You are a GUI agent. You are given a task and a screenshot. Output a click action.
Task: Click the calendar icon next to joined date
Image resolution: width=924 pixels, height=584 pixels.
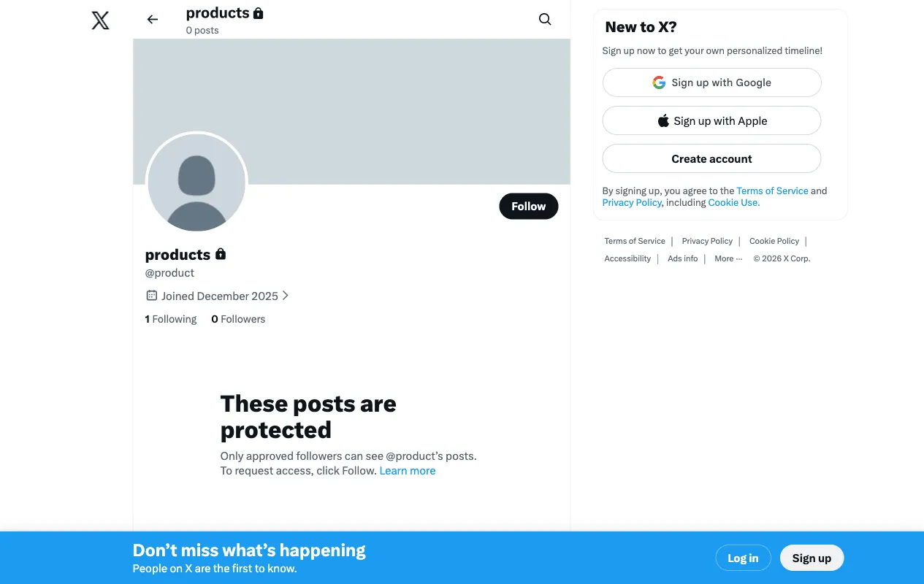click(x=151, y=296)
